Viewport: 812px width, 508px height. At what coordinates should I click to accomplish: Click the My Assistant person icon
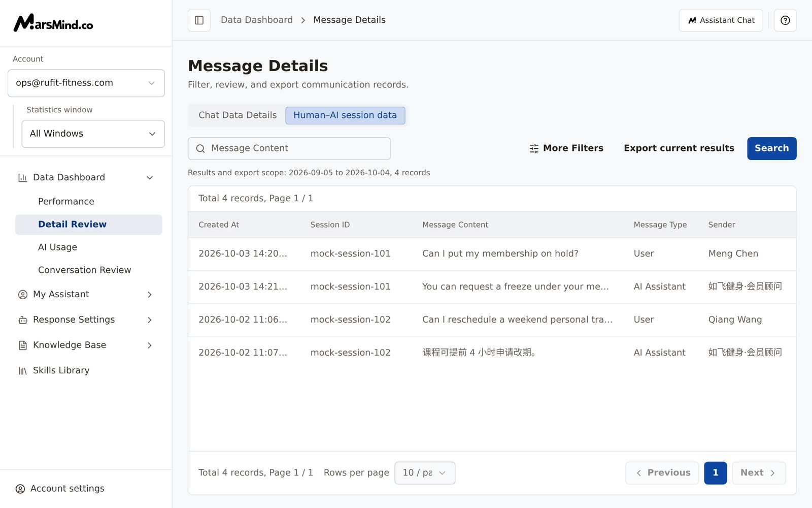pyautogui.click(x=22, y=295)
